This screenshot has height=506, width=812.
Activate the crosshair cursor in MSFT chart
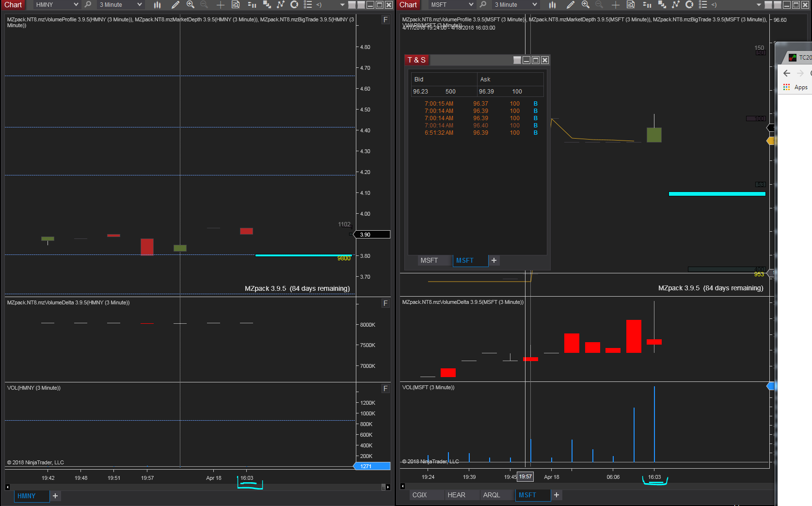pos(616,4)
